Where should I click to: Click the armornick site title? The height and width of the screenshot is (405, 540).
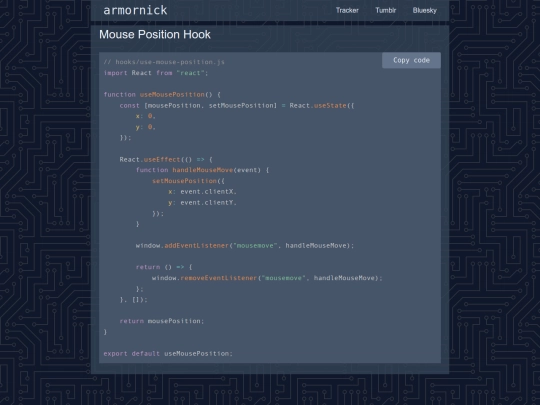click(135, 10)
